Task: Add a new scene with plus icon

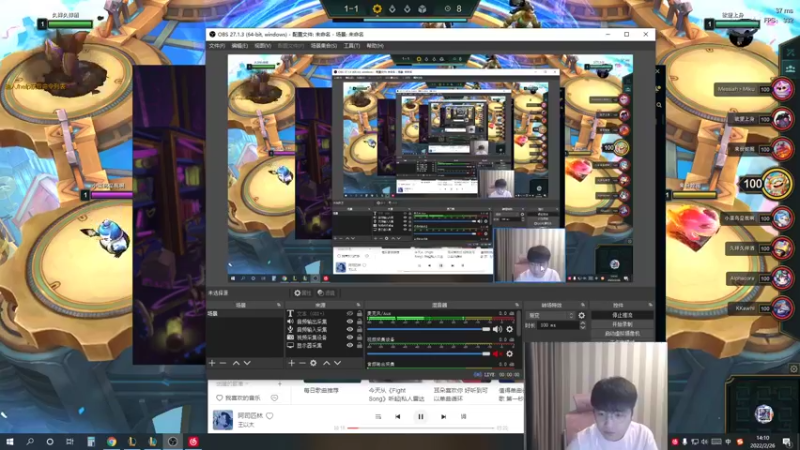Action: pos(212,363)
